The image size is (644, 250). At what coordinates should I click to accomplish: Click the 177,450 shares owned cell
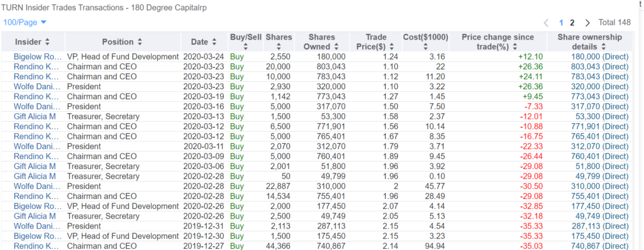(331, 206)
